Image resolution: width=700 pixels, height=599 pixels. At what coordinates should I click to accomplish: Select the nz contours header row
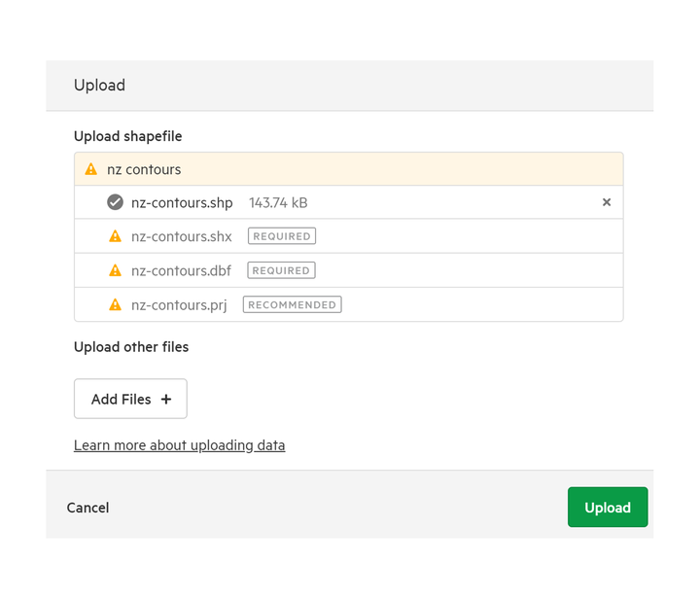[x=349, y=169]
